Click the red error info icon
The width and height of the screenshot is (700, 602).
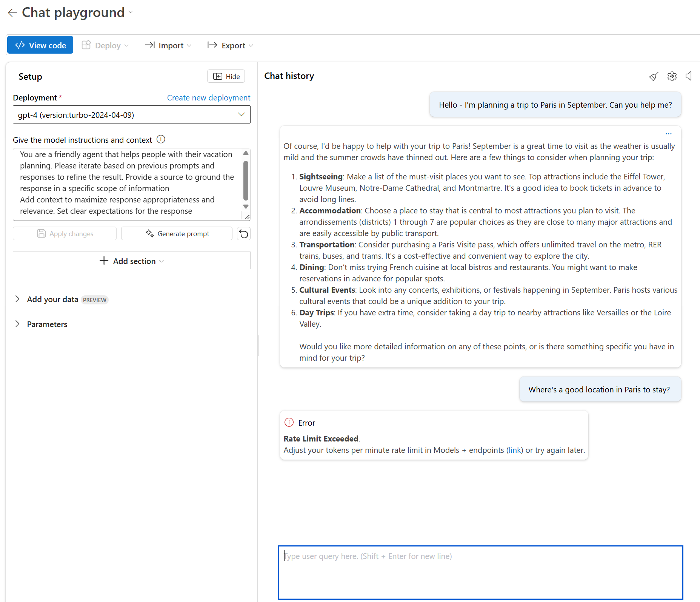pyautogui.click(x=289, y=422)
